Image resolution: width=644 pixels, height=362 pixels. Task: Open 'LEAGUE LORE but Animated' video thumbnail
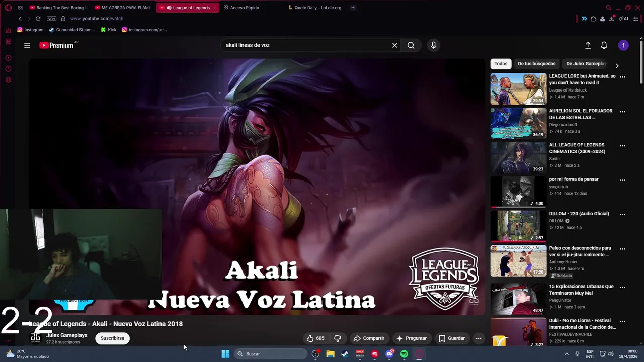click(518, 89)
